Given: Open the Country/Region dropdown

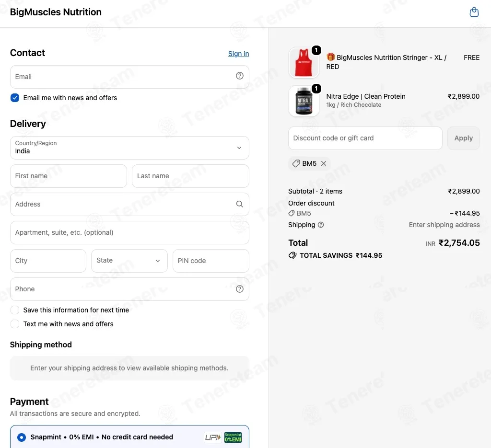Looking at the screenshot, I should tap(129, 148).
